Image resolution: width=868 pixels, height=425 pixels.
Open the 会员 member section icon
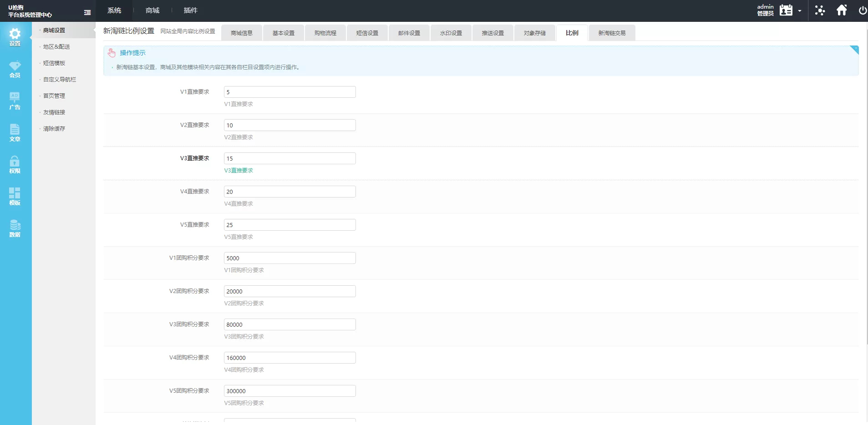[x=15, y=69]
